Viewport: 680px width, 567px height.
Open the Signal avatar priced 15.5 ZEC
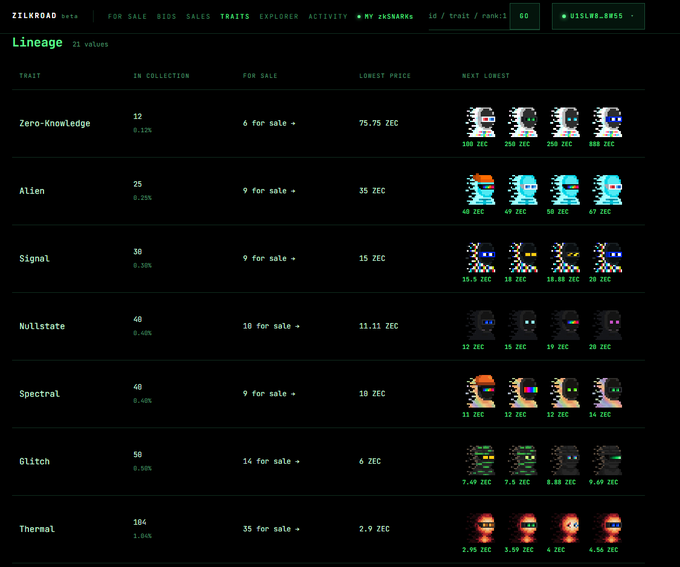[481, 258]
